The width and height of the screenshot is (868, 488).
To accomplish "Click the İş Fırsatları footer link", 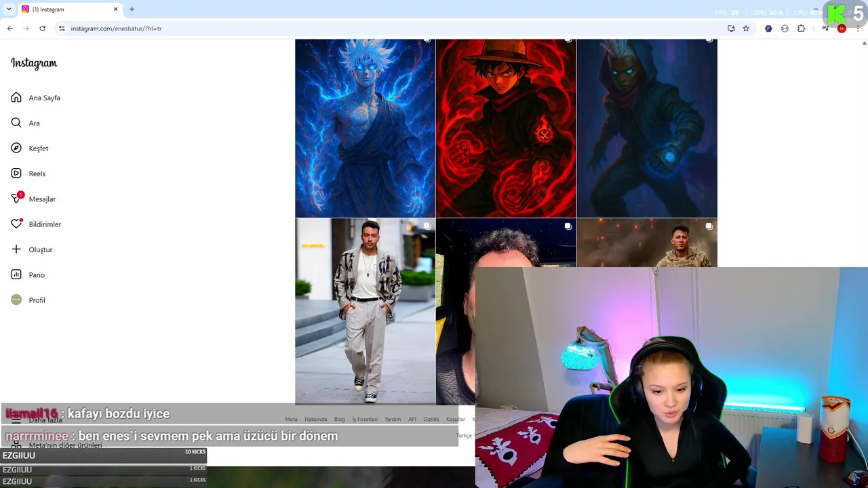I will (x=365, y=419).
